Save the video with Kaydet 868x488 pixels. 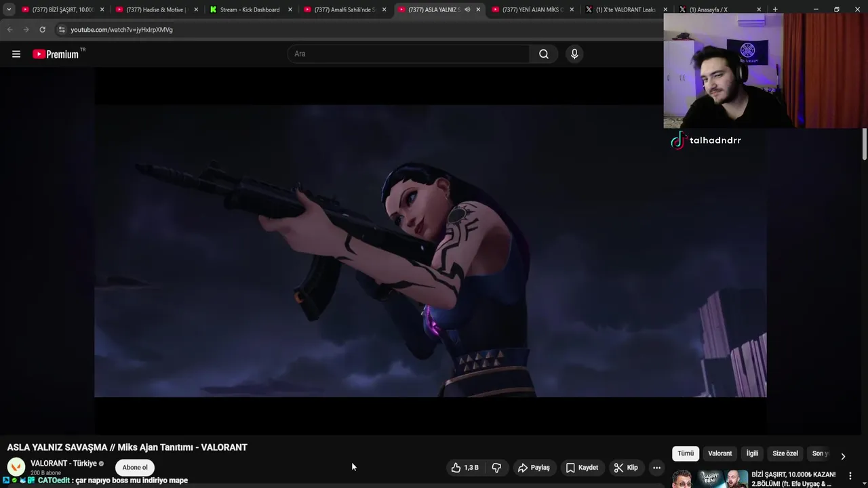(582, 468)
